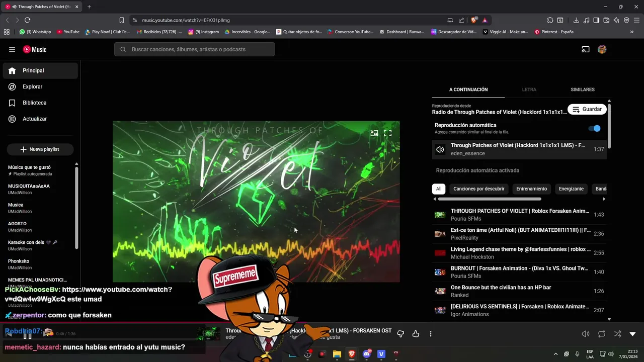
Task: Click the Actualizar icon in sidebar
Action: (12, 119)
